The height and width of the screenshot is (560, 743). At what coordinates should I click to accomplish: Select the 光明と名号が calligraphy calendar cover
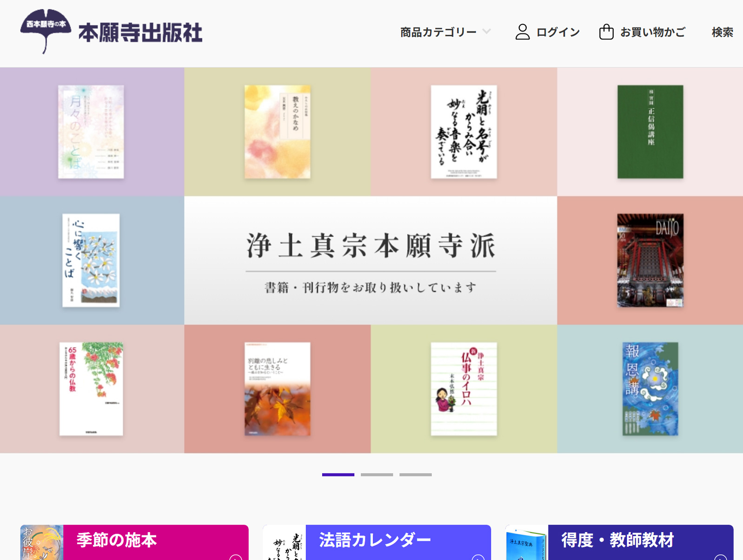(464, 132)
